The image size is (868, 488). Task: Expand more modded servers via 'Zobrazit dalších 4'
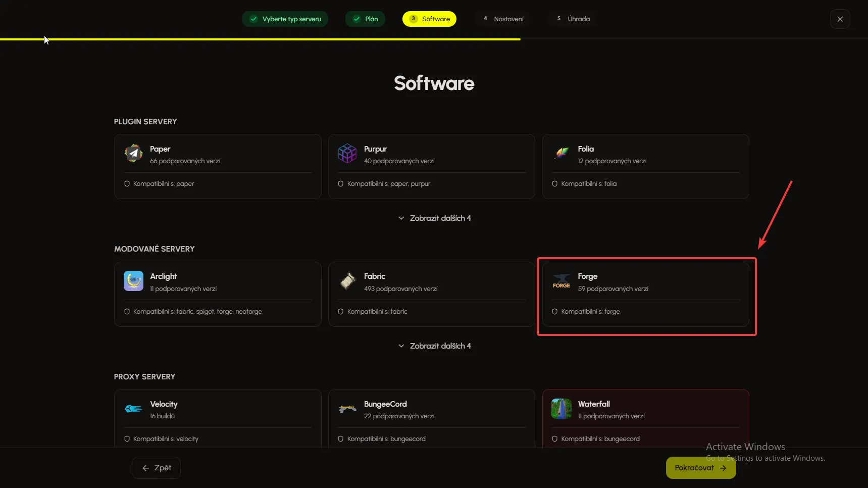[x=434, y=346]
